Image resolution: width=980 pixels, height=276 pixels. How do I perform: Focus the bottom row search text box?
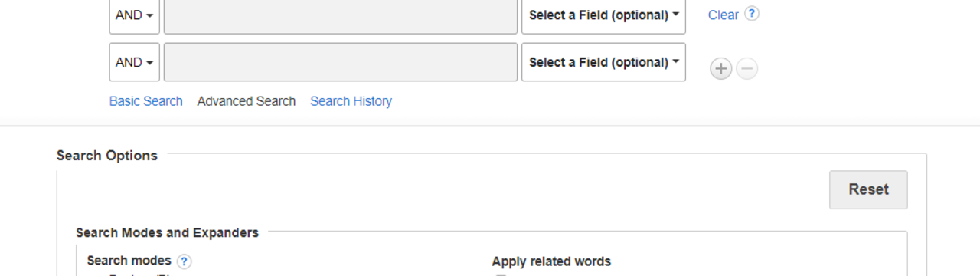(341, 62)
